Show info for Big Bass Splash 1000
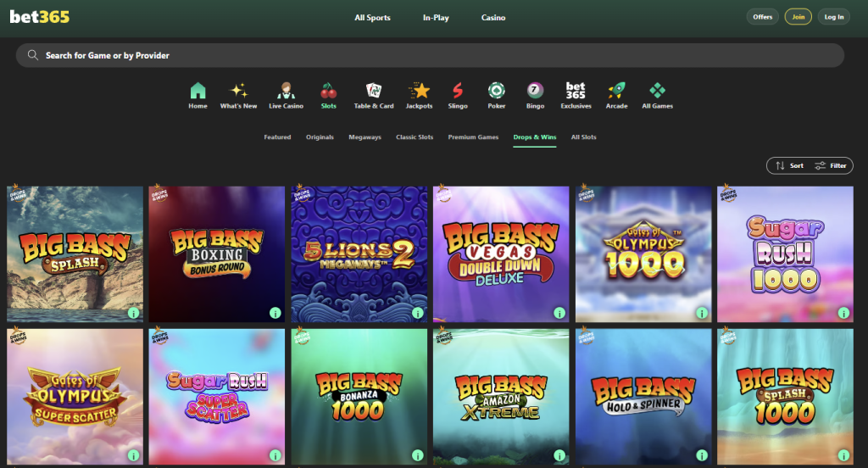Screen dimensions: 868x468 click(843, 455)
